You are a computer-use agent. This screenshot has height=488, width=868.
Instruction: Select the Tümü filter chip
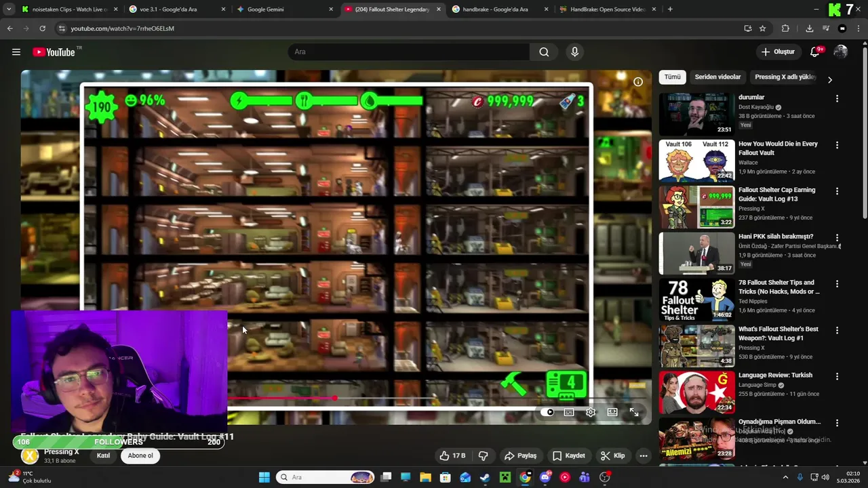click(x=672, y=77)
